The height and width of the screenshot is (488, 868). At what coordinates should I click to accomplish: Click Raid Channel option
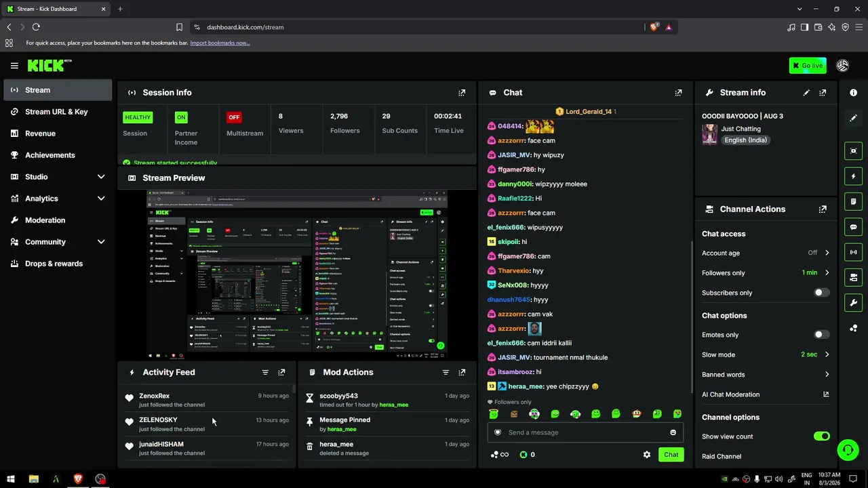pyautogui.click(x=722, y=457)
